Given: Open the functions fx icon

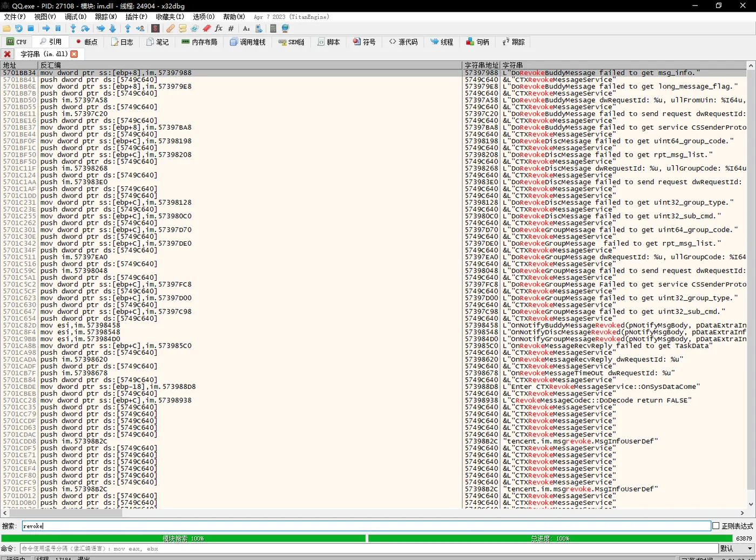Looking at the screenshot, I should click(219, 29).
